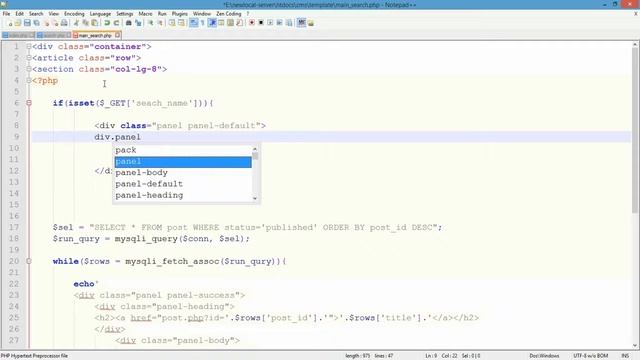Stop macro recording with the black square icon
This screenshot has width=640, height=360.
click(x=261, y=23)
